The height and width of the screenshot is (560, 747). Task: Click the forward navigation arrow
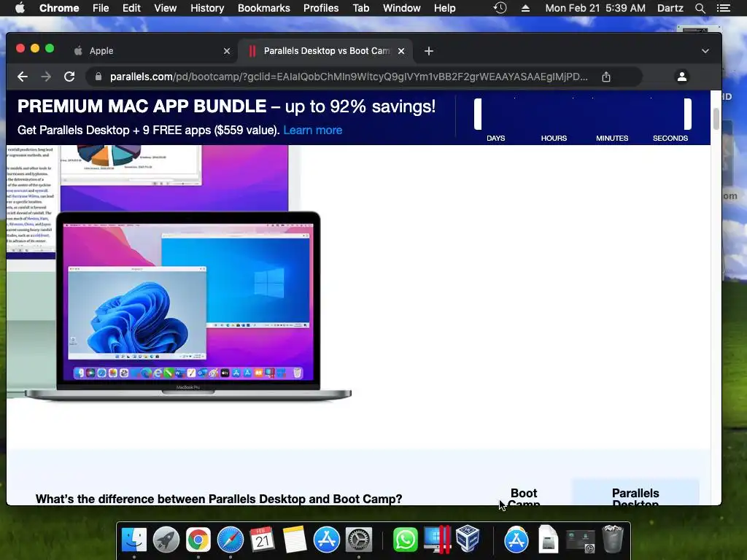(x=46, y=77)
